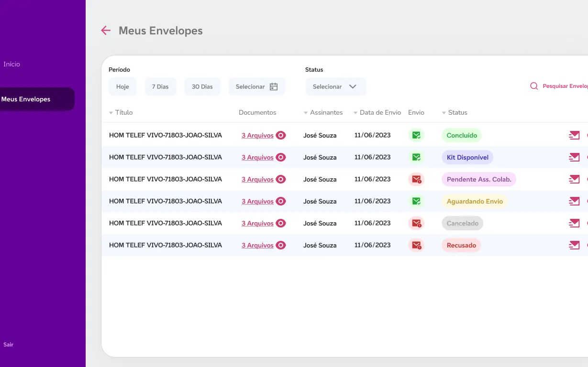Sort by the Título column
This screenshot has height=367, width=588.
click(x=121, y=113)
